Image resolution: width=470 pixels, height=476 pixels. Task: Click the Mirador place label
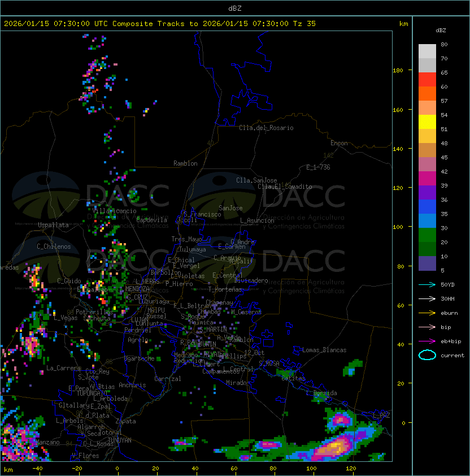coord(238,383)
